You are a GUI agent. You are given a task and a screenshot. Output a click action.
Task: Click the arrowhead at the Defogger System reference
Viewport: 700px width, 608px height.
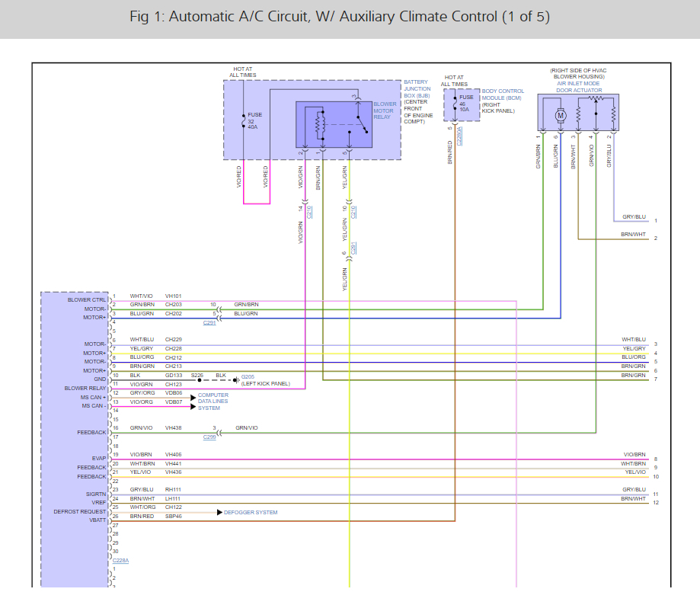tap(219, 512)
